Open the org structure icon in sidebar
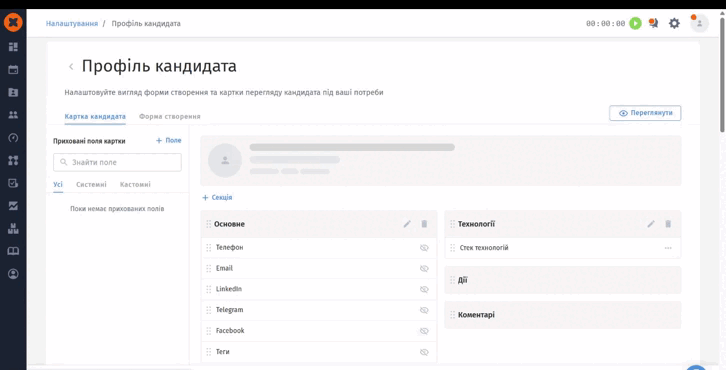 click(13, 228)
